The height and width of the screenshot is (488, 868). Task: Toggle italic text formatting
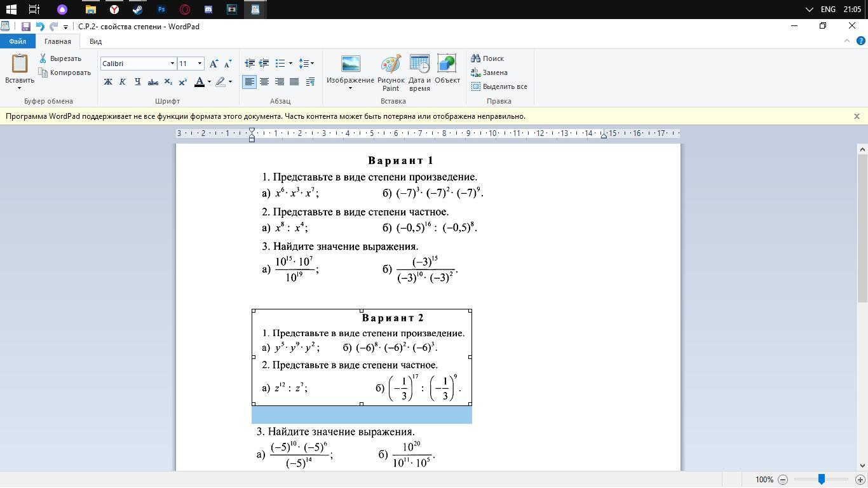123,82
